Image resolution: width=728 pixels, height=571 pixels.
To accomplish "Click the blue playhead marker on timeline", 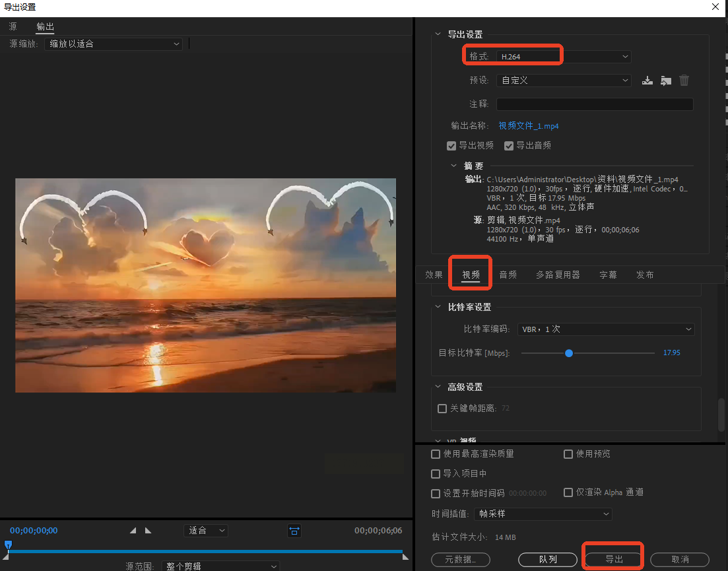I will tap(8, 545).
